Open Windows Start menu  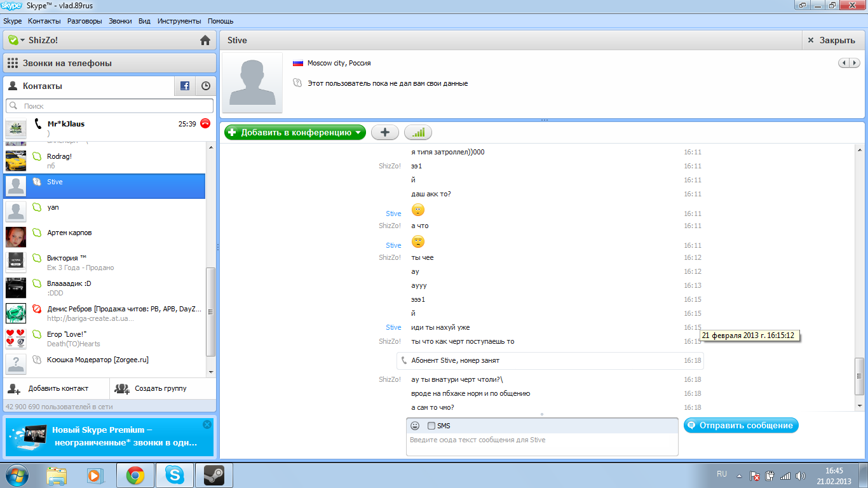click(x=16, y=475)
